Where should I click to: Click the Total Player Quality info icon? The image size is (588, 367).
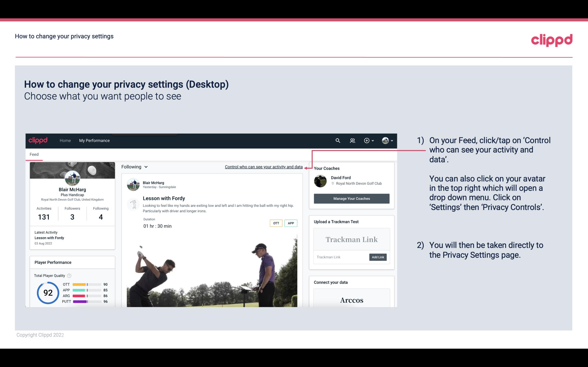tap(69, 275)
